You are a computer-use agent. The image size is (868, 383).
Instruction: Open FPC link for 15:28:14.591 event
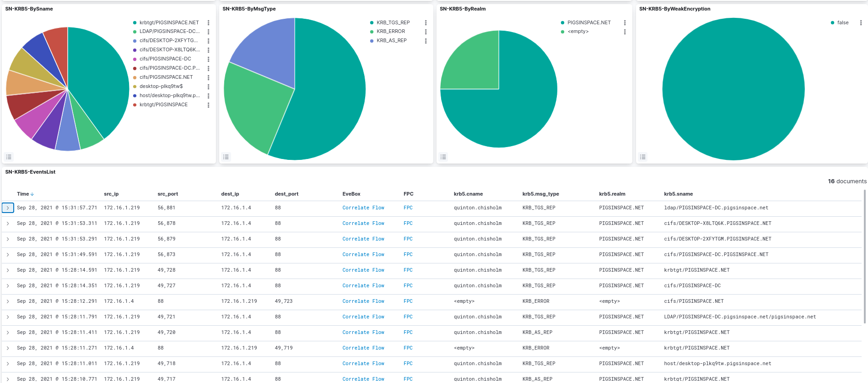tap(408, 270)
